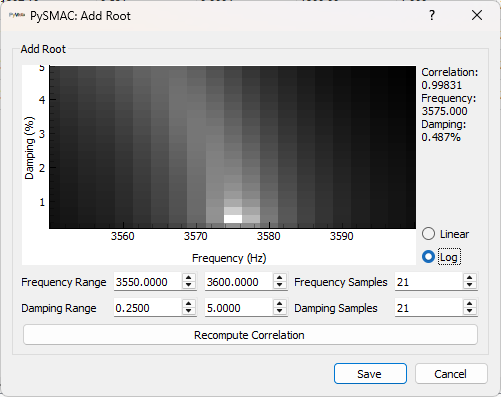Click the Frequency (Hz) axis label
The image size is (501, 397).
[x=229, y=258]
